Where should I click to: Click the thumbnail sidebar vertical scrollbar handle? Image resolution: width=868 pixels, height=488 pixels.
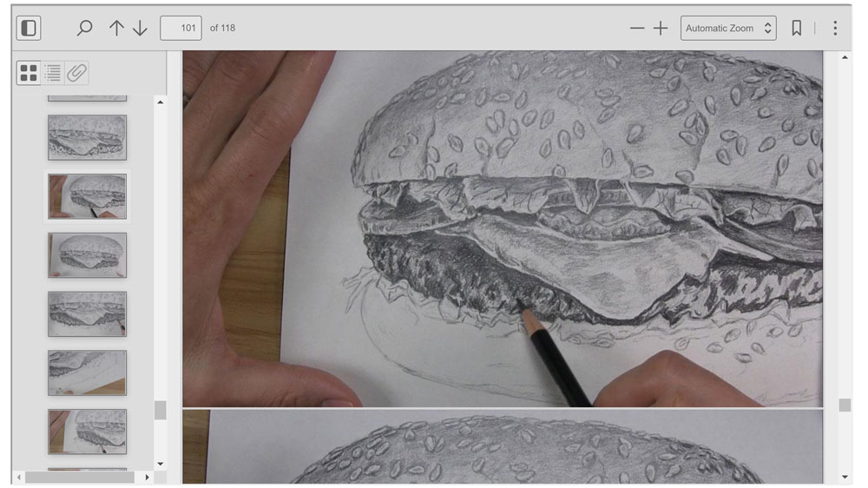tap(160, 410)
